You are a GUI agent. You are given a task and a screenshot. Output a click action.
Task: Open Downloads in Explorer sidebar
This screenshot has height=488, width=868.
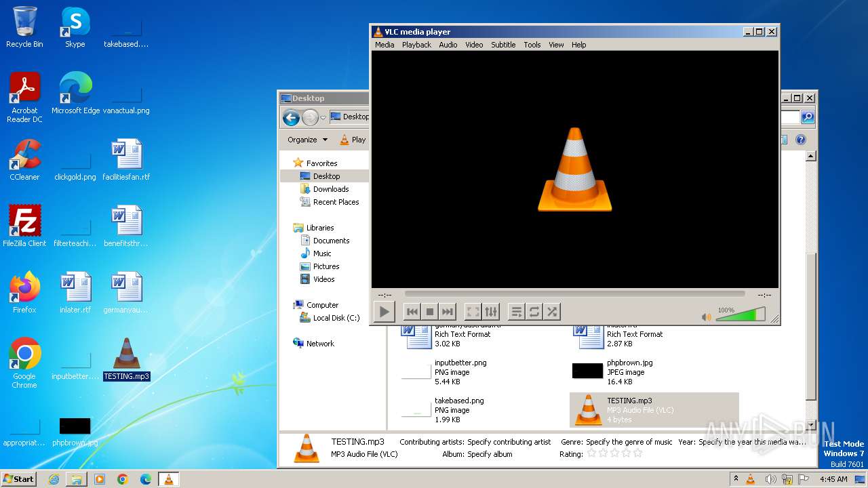coord(331,189)
